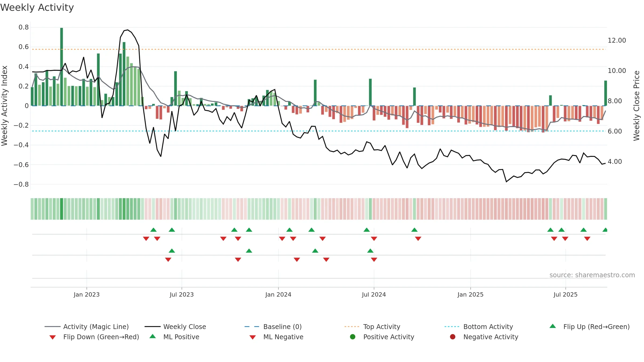Click the 12.00 price axis label
644x362 pixels.
pyautogui.click(x=617, y=40)
